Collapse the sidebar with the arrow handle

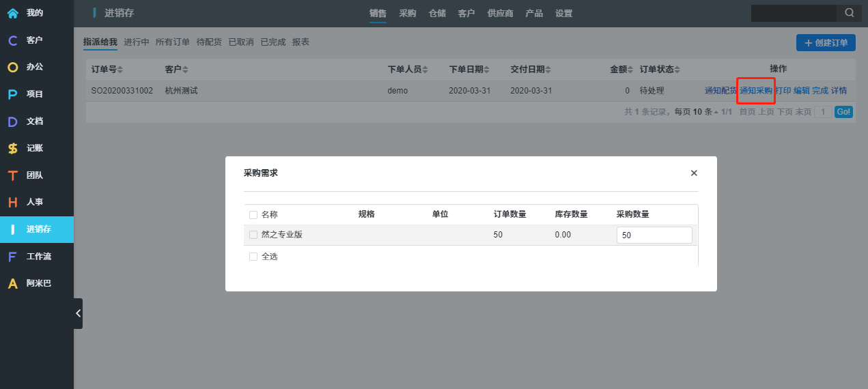coord(78,313)
